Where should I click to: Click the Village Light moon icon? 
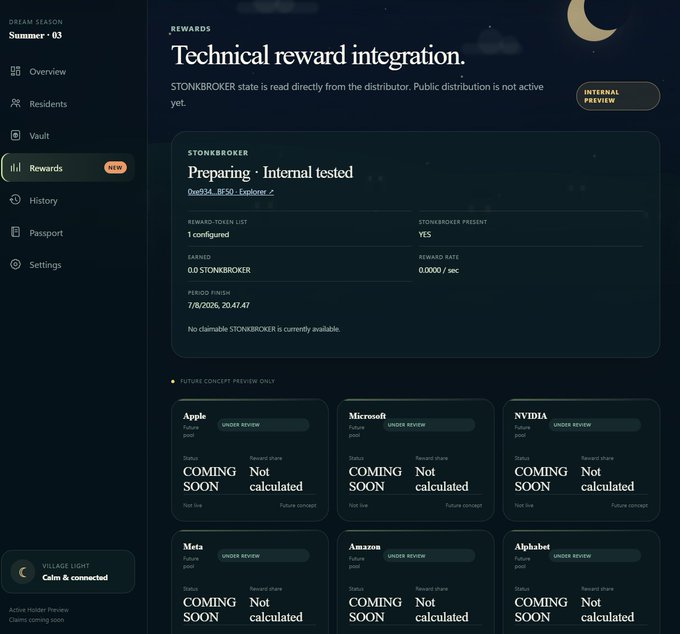tap(23, 572)
